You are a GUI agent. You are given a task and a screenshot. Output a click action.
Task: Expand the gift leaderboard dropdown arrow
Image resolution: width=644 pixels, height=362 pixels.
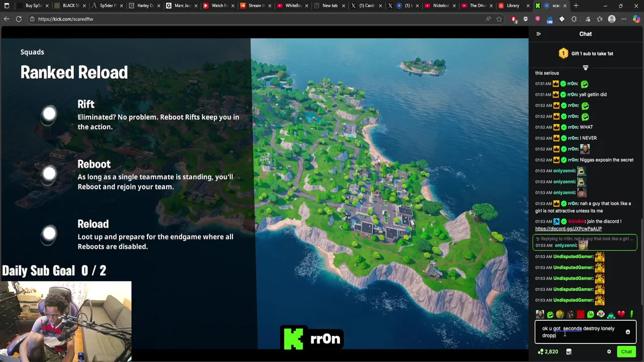(x=585, y=67)
